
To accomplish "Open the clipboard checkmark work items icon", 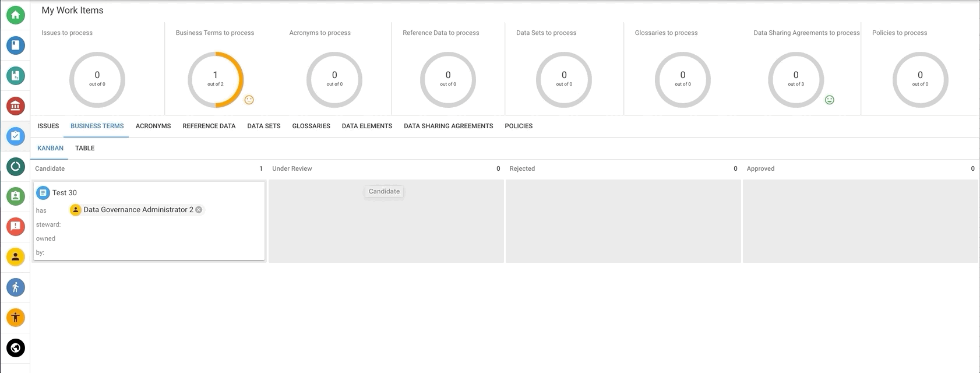I will [16, 136].
